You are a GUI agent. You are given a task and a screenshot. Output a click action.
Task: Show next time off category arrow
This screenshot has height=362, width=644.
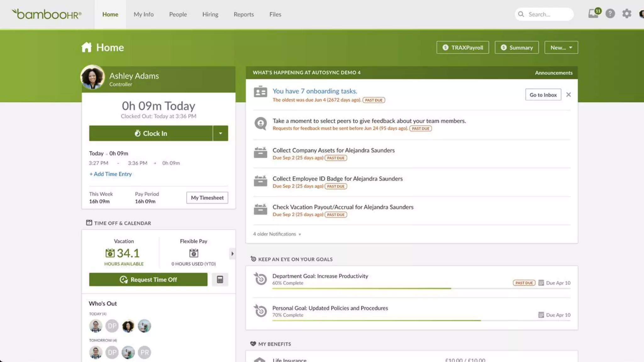[x=232, y=254]
